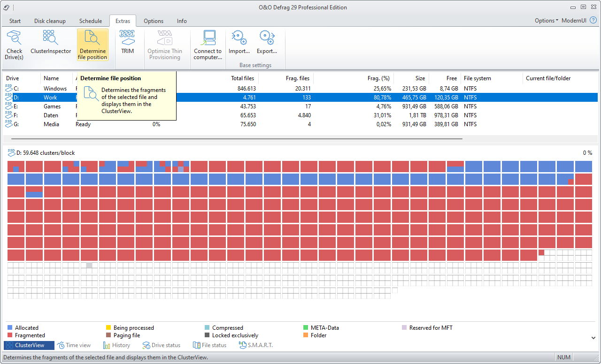Open the S.M.A.R.T. tab
Screen dimensions: 601x364
tap(256, 345)
